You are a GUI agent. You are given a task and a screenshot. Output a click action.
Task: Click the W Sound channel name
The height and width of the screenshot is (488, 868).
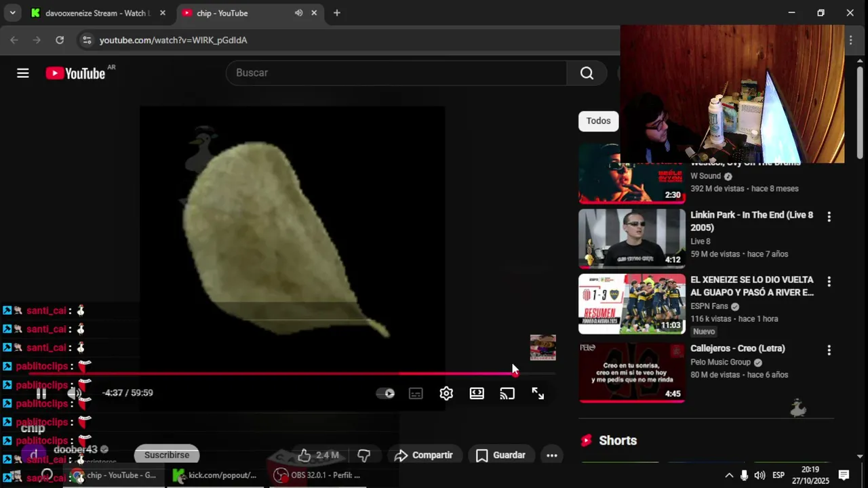click(706, 176)
